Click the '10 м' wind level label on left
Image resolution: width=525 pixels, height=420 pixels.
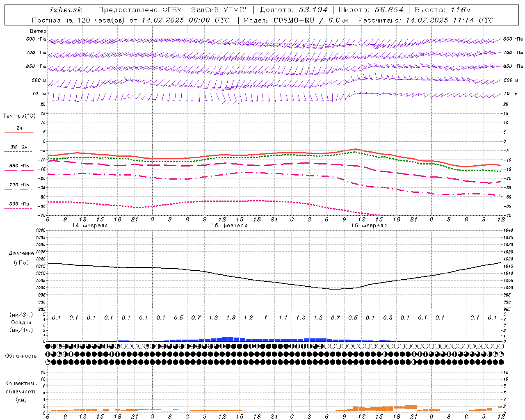(39, 94)
